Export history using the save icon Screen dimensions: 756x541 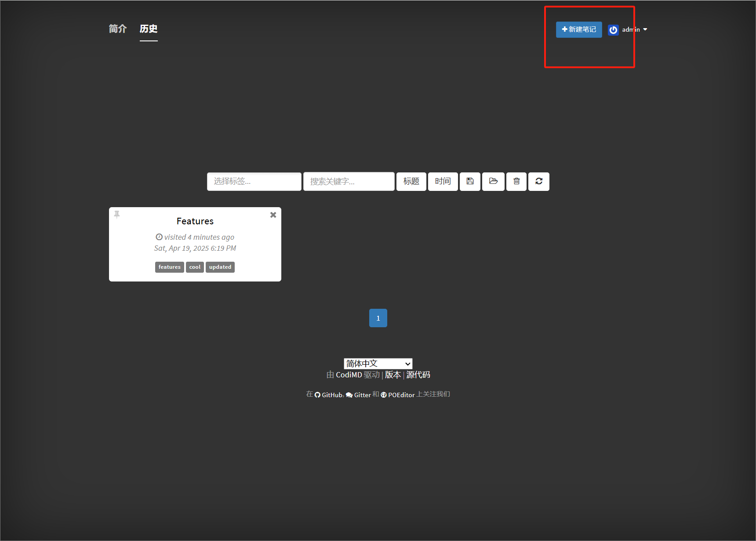[470, 181]
